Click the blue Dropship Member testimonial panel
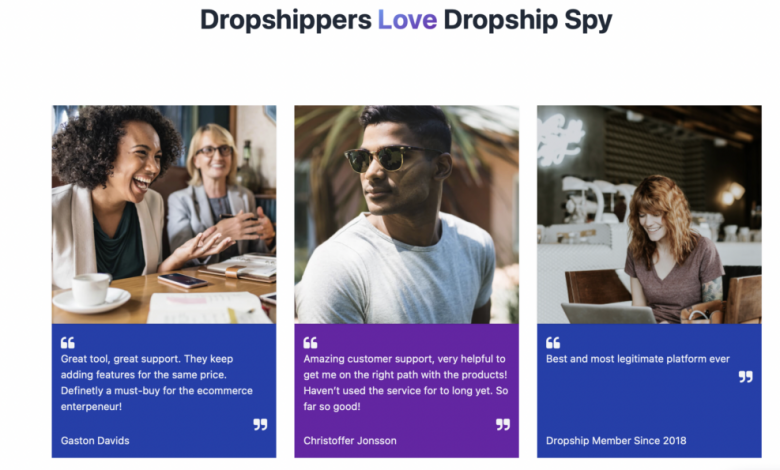 [x=649, y=391]
